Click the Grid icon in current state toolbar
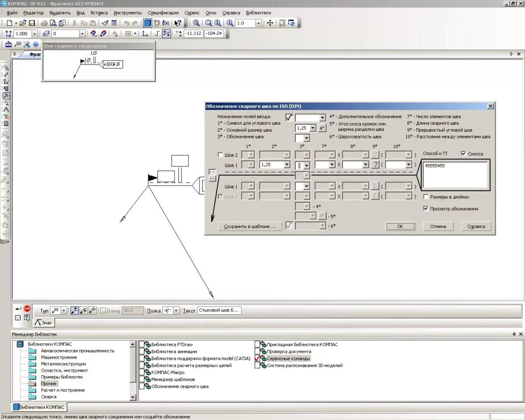525x420 pixels. coord(128,34)
